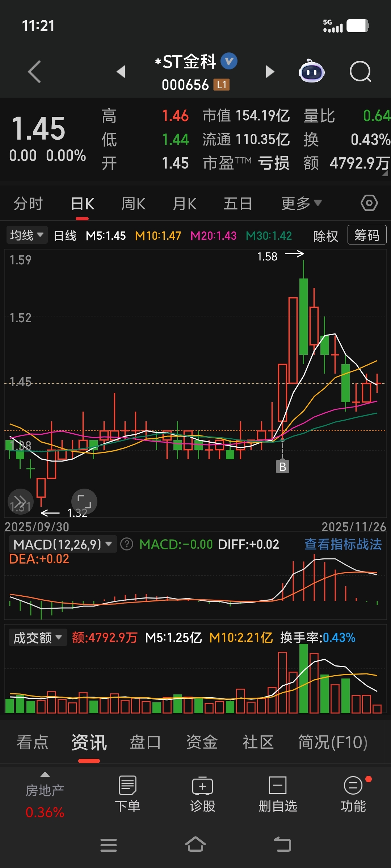This screenshot has width=391, height=868.
Task: Expand chart with the double-chevron button
Action: point(20,502)
